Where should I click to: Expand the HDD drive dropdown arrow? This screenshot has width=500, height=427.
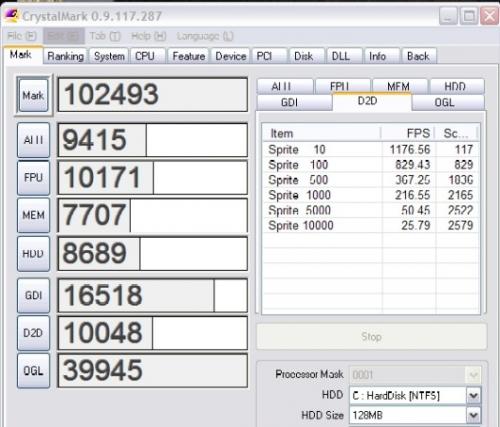[474, 396]
